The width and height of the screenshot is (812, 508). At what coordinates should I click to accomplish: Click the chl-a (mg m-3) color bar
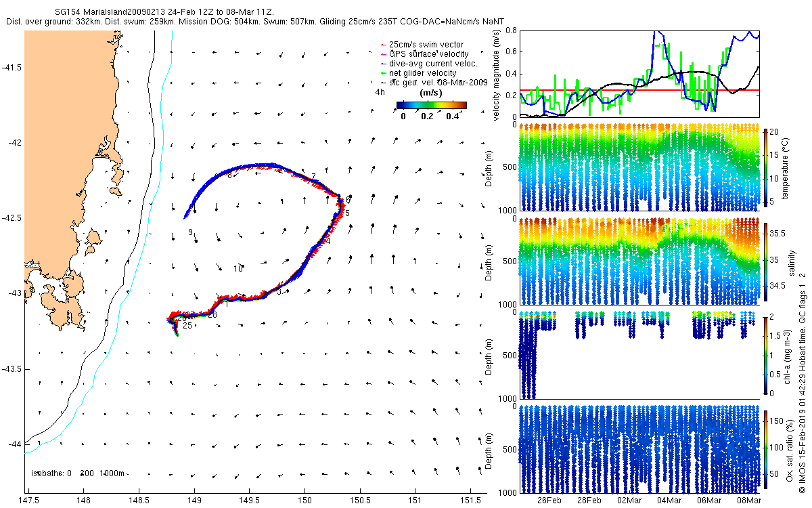tap(766, 355)
